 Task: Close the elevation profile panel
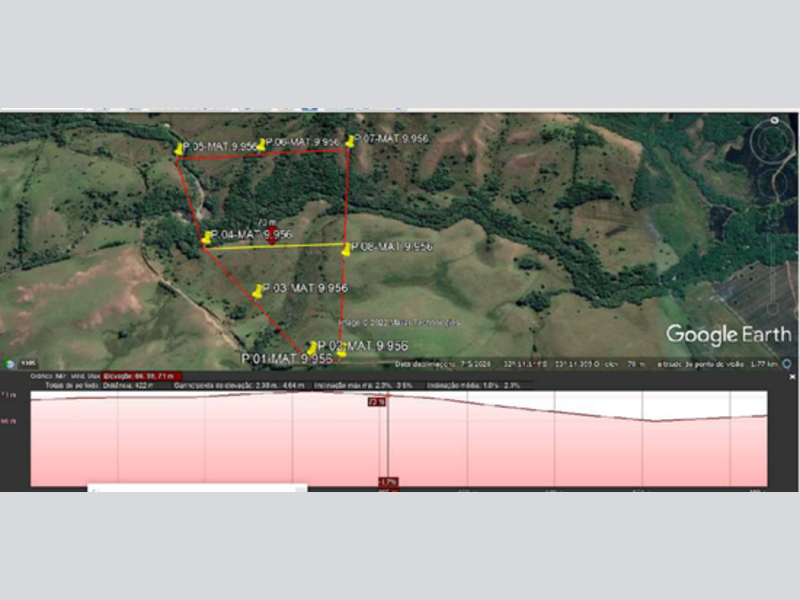pyautogui.click(x=792, y=377)
